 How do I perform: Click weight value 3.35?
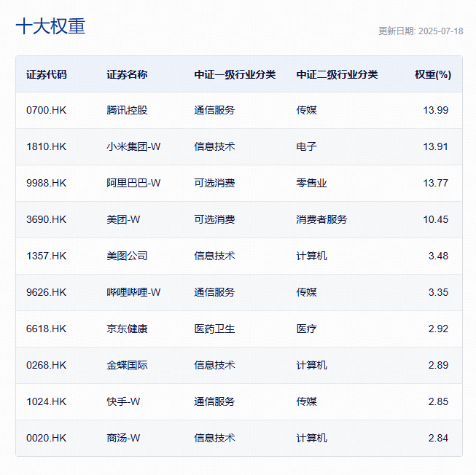click(x=438, y=292)
